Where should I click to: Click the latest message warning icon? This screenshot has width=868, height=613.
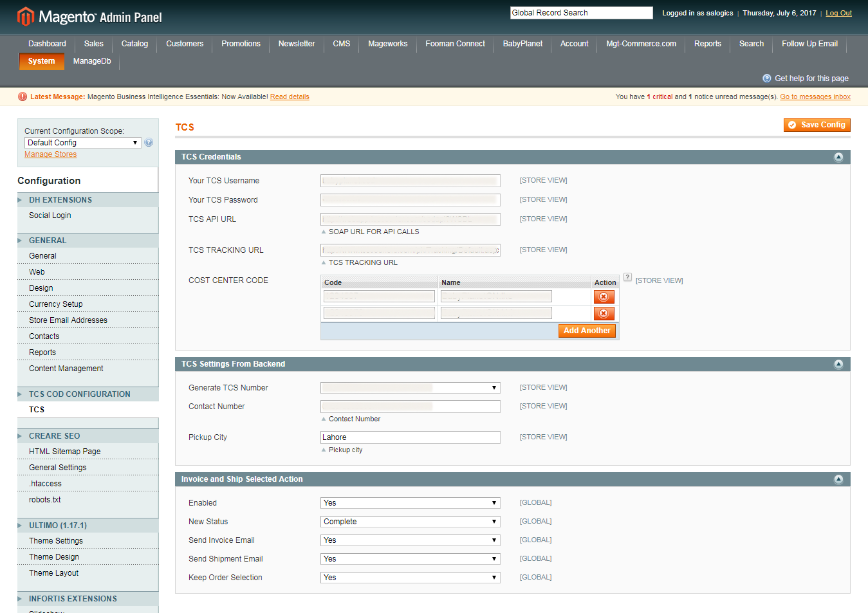[23, 96]
